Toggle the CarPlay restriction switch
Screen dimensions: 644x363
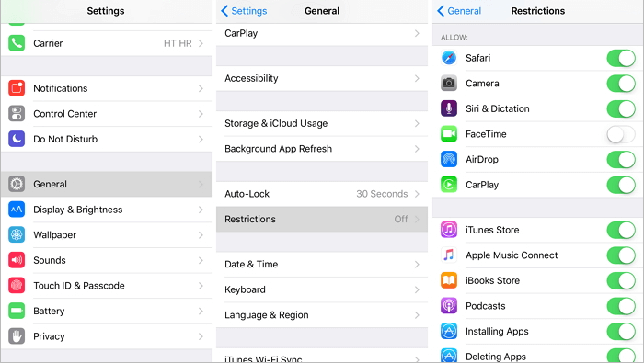coord(621,185)
